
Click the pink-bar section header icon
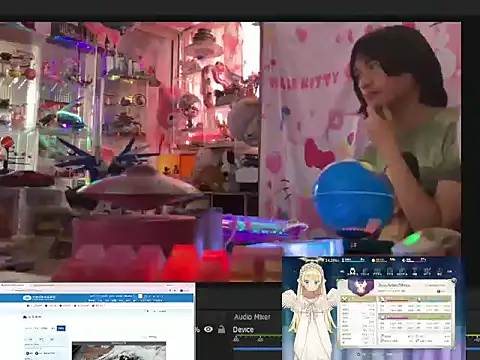coord(382,317)
